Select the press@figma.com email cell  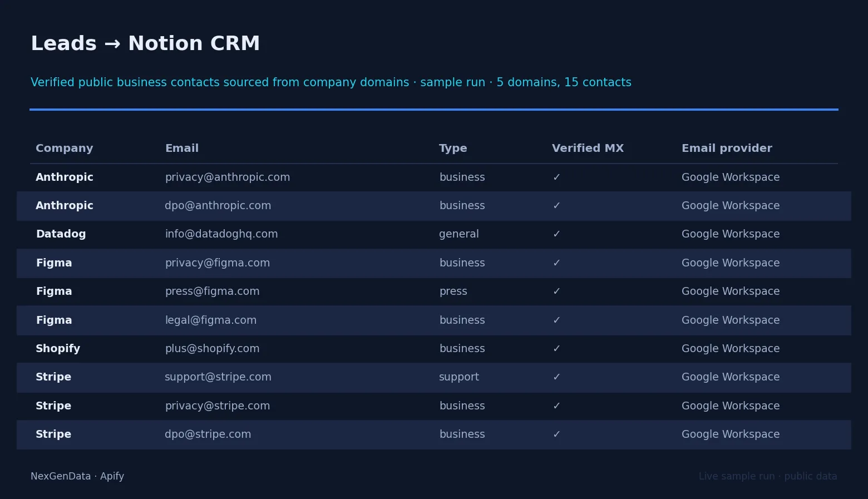click(x=213, y=292)
